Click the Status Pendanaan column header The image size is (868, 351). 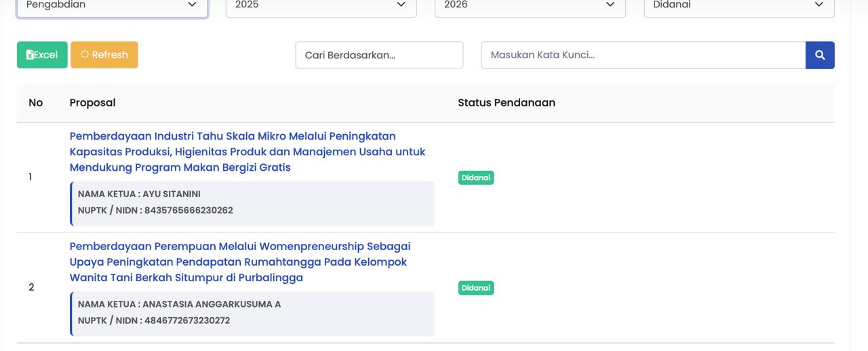click(506, 102)
